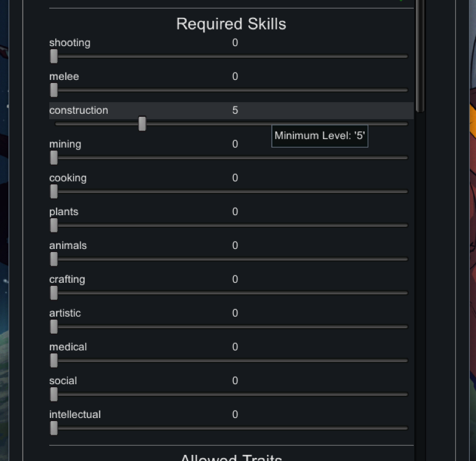476x461 pixels.
Task: Click the right end of mining slider track
Action: click(405, 158)
